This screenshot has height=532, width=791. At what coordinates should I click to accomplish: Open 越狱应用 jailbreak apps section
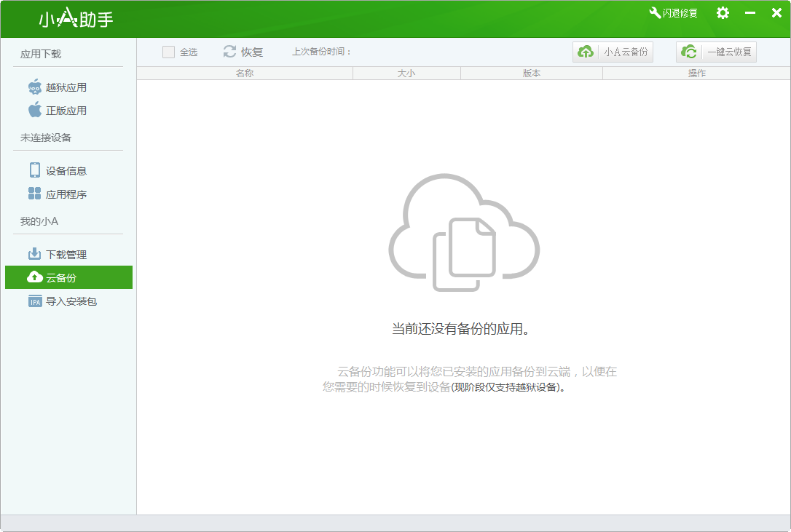[66, 87]
